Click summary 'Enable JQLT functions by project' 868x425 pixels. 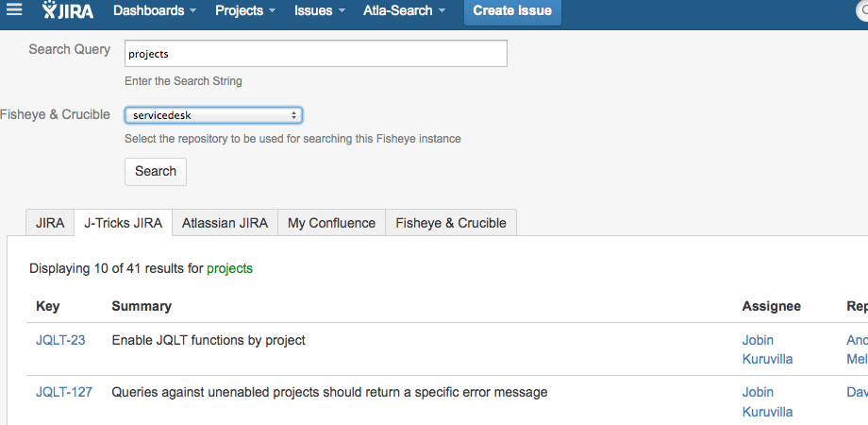[x=209, y=340]
